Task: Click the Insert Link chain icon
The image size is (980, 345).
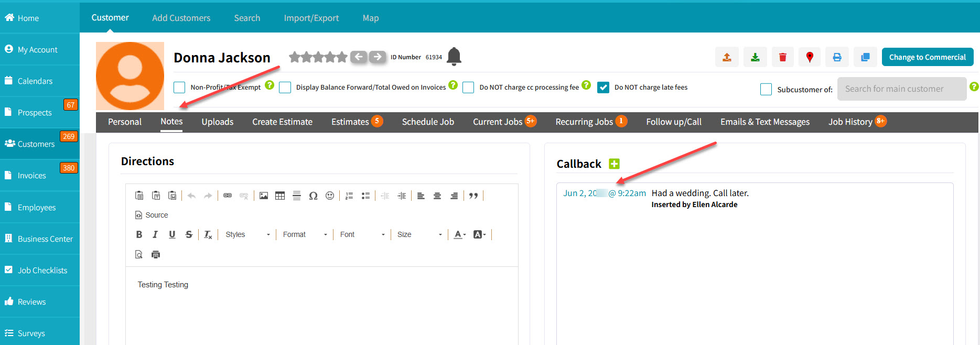Action: tap(228, 196)
